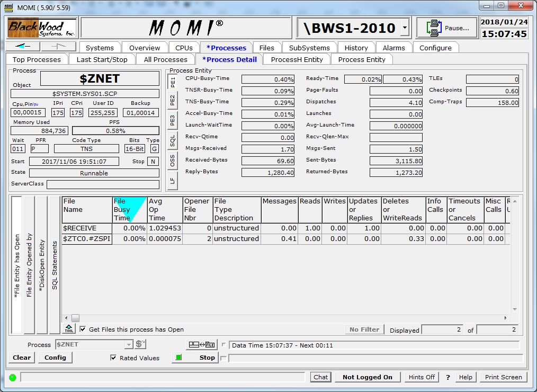Open the \BWS1-2010 system dropdown
This screenshot has width=537, height=392.
coord(405,28)
